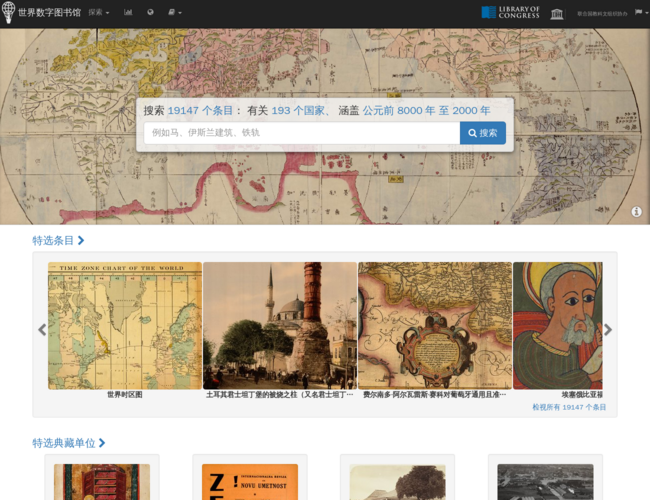Click the globe map icon in navbar

point(150,13)
